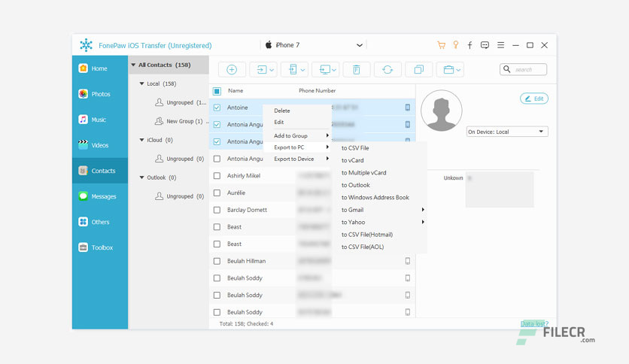The image size is (629, 364).
Task: Uncheck the Antoine contact checkbox
Action: [217, 108]
